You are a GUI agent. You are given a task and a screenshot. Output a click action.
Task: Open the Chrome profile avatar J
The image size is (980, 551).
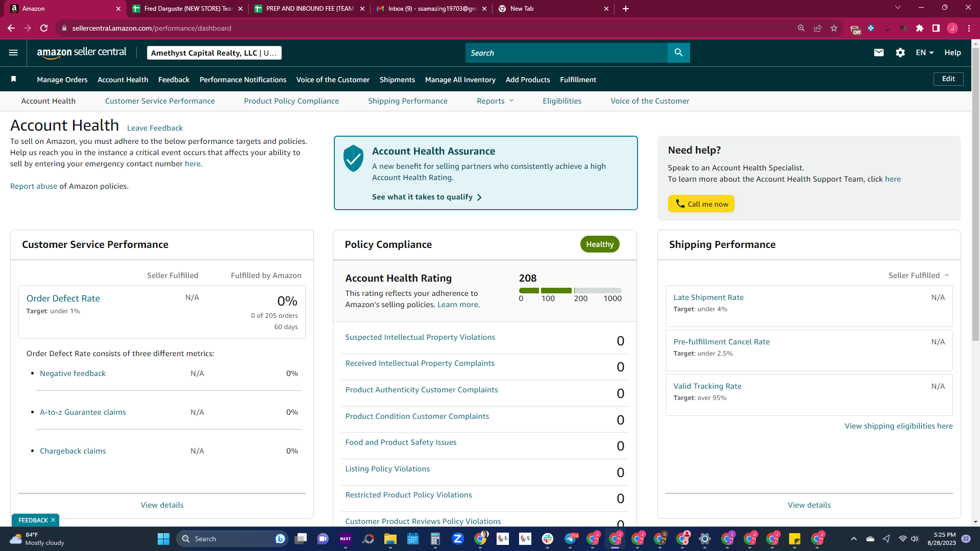[952, 28]
